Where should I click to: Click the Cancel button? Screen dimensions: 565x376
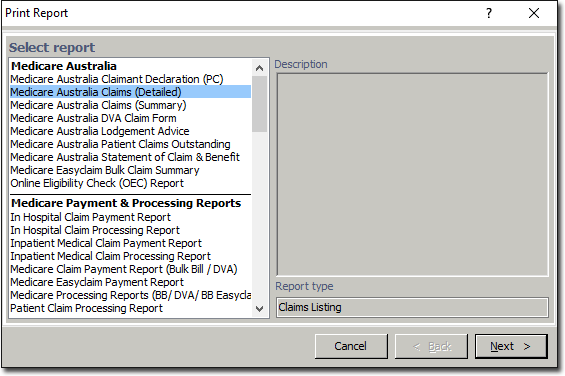pos(351,346)
